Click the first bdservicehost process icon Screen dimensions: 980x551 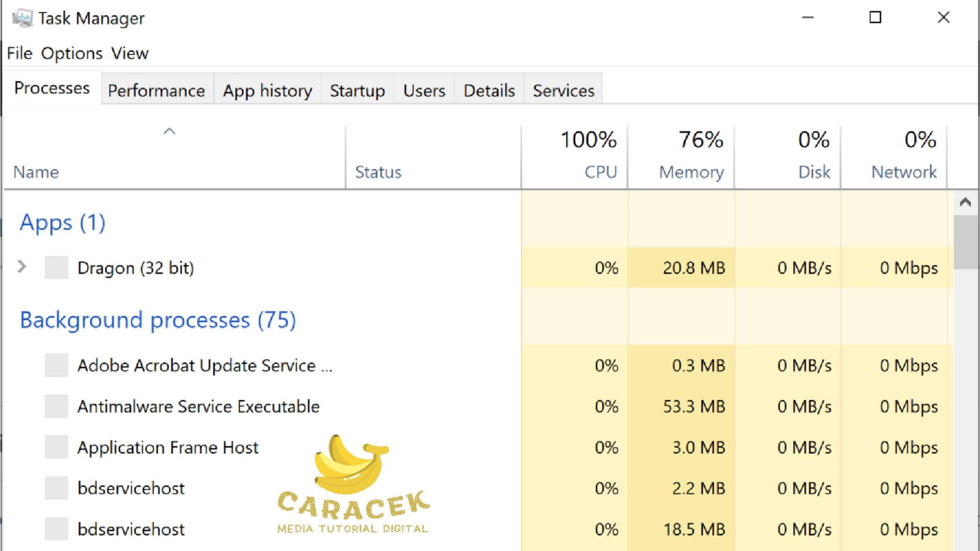tap(56, 488)
